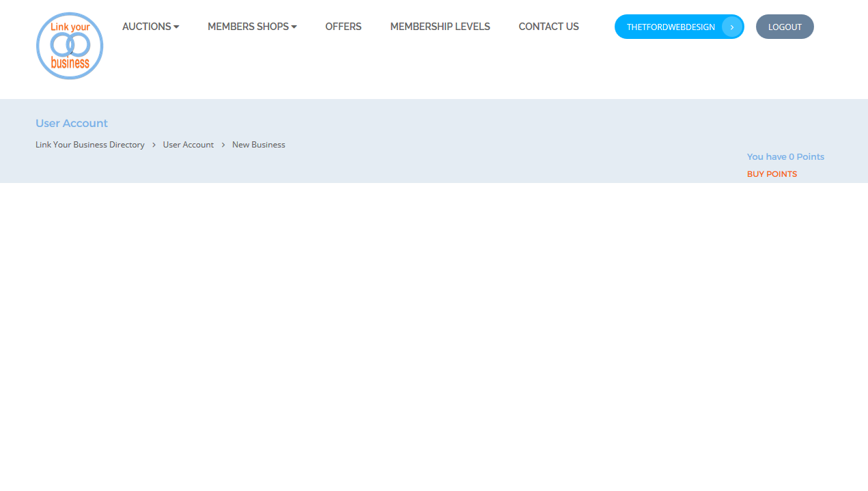This screenshot has height=491, width=868.
Task: Click the blue THETFORDWEBDESIGN button
Action: (671, 27)
